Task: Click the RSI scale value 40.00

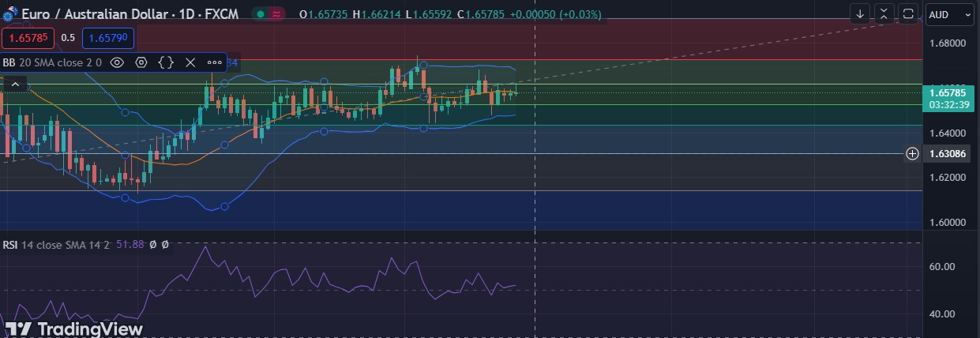Action: [943, 314]
